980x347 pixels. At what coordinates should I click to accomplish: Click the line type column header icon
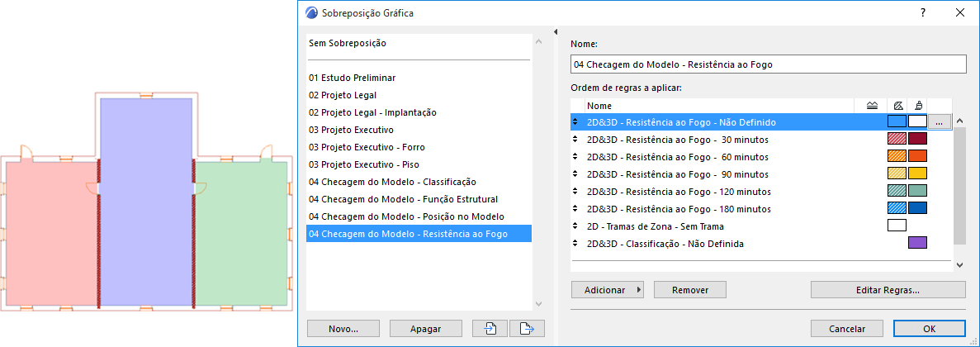(872, 106)
